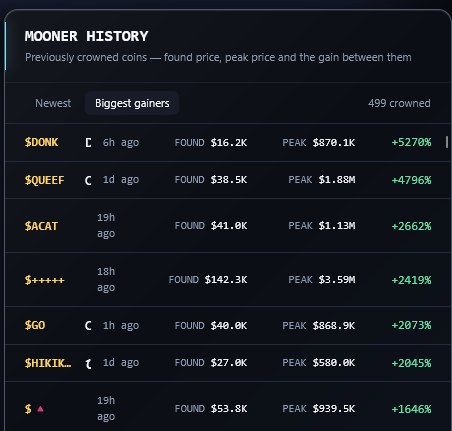Click the $HIKIK… ticker
The width and height of the screenshot is (452, 431).
pyautogui.click(x=48, y=363)
